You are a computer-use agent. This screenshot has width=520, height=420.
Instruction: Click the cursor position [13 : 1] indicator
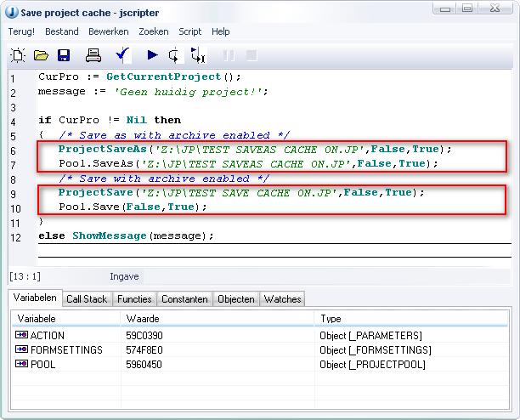click(25, 276)
